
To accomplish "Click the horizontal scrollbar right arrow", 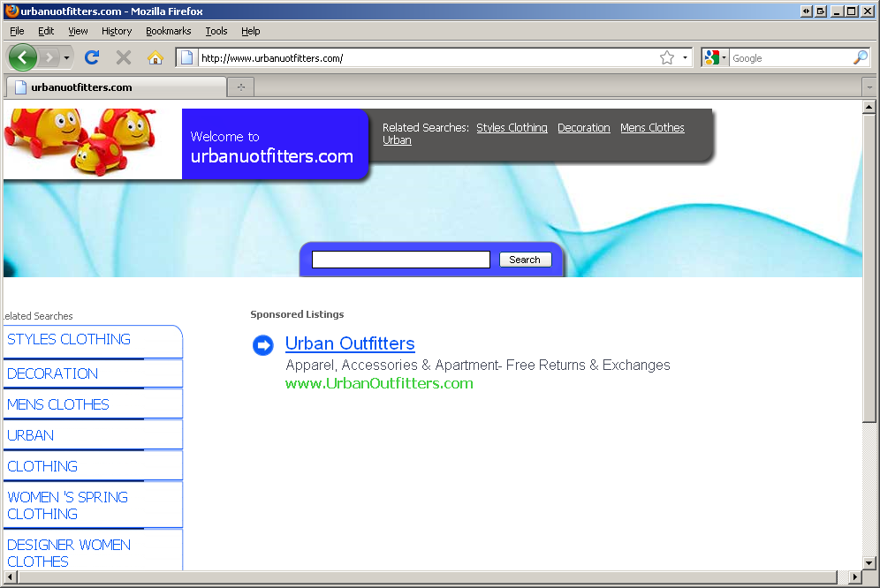I will 854,577.
